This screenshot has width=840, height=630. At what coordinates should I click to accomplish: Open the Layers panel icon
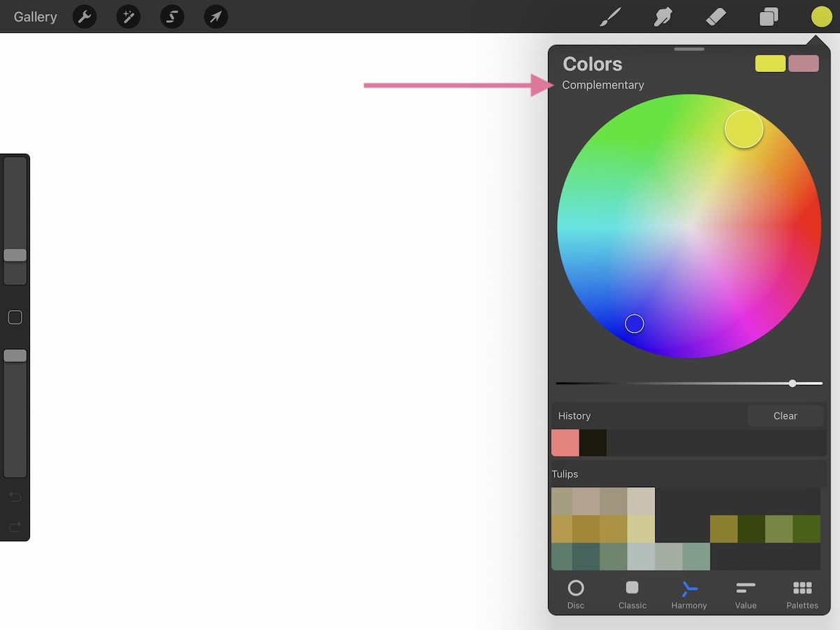pos(769,17)
